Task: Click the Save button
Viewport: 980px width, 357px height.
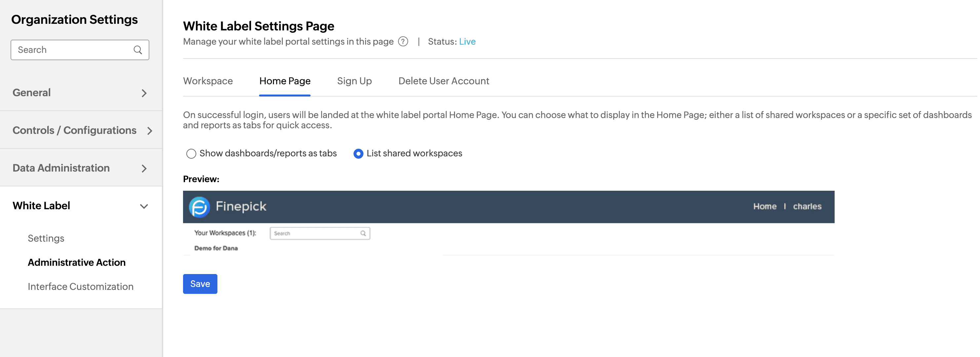Action: pos(200,284)
